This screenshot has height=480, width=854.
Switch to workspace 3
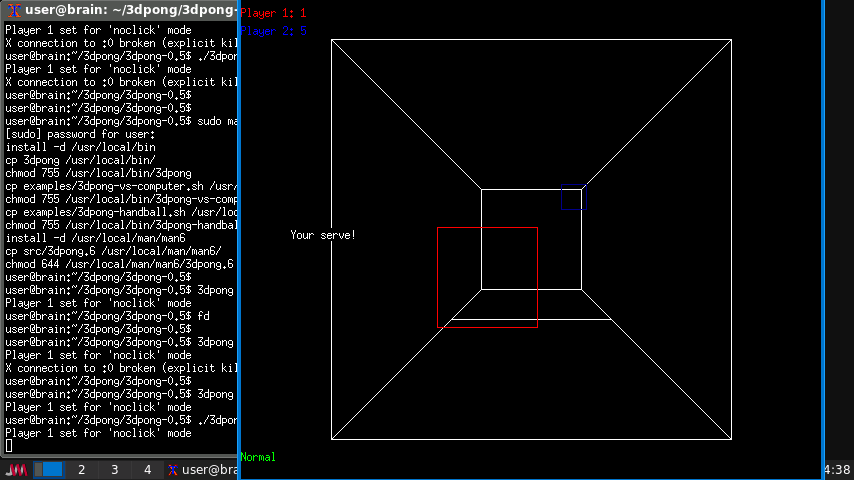[x=114, y=470]
